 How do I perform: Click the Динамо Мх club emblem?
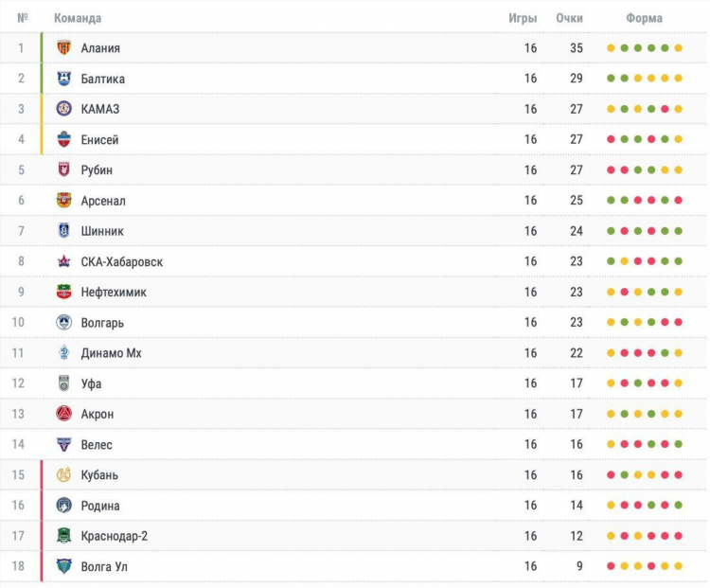63,353
